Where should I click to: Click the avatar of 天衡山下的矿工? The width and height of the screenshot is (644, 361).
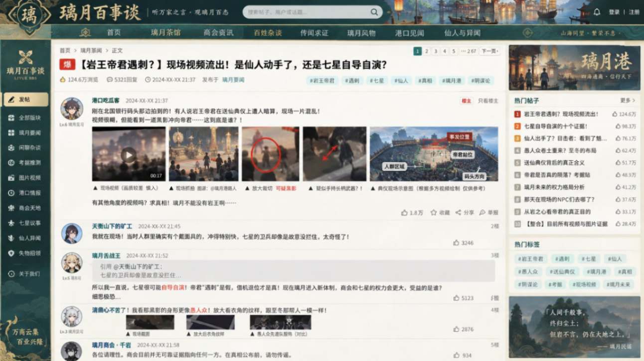click(x=72, y=234)
